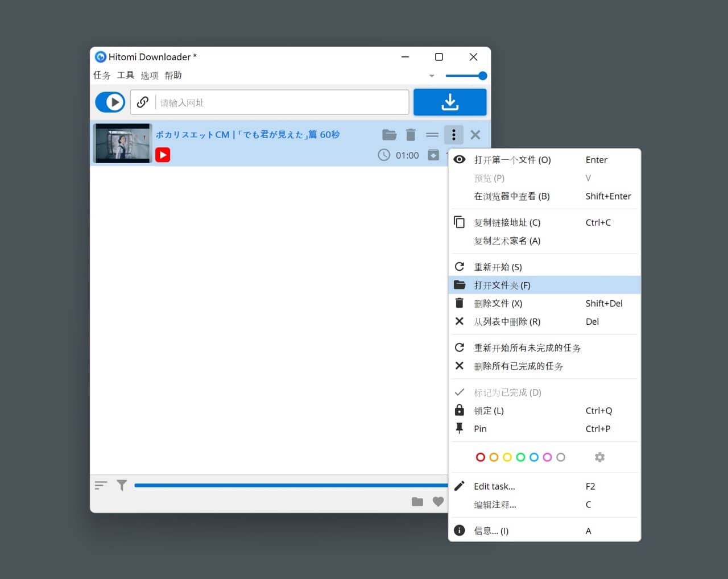Open the 帮助 menu

click(x=173, y=75)
